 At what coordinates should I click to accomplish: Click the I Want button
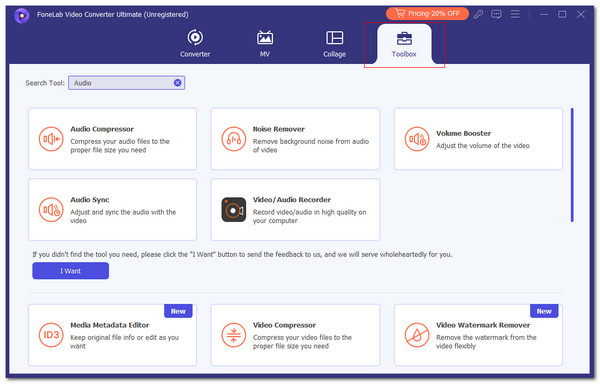[x=70, y=271]
